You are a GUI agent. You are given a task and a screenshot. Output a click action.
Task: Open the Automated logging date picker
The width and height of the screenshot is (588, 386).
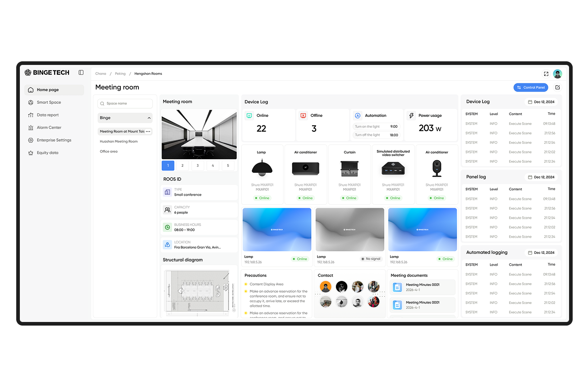pos(541,253)
